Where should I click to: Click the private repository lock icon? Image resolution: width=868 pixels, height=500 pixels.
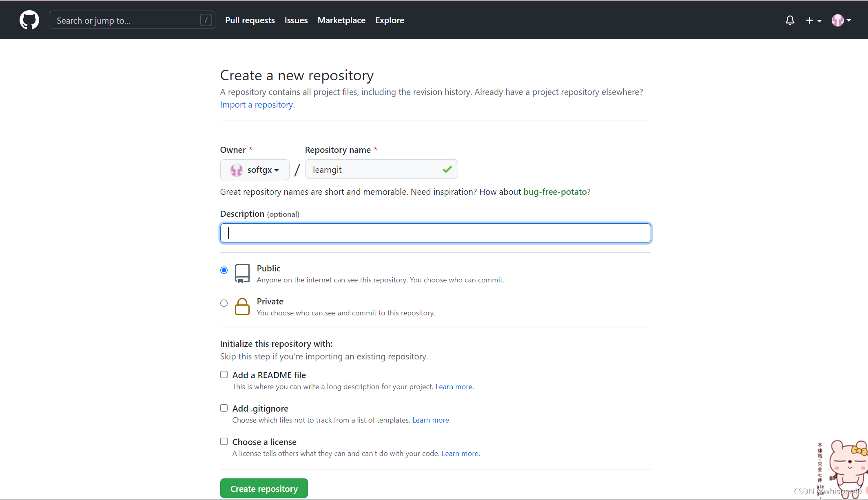pyautogui.click(x=242, y=306)
